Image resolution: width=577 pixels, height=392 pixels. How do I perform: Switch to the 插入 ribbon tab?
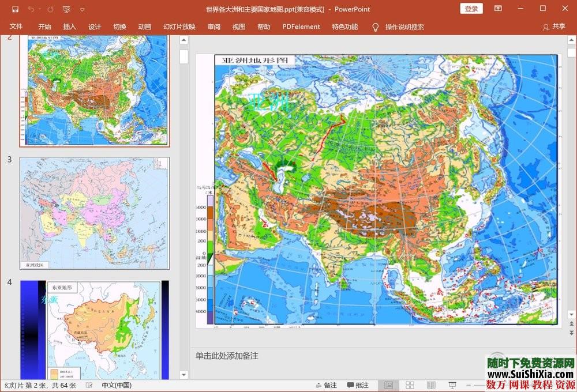pos(70,27)
